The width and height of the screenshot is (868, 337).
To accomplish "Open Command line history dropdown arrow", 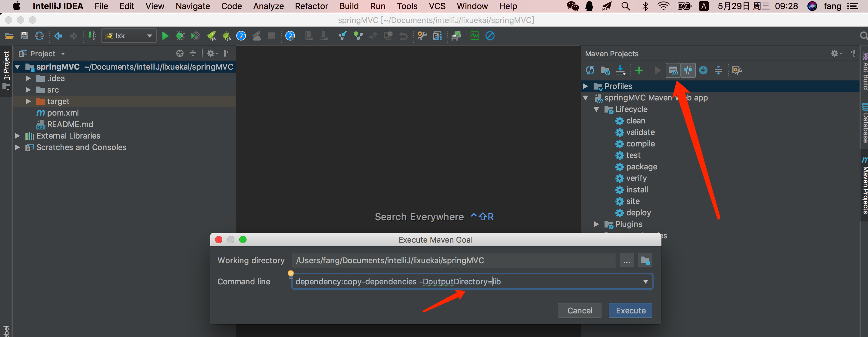I will point(646,282).
